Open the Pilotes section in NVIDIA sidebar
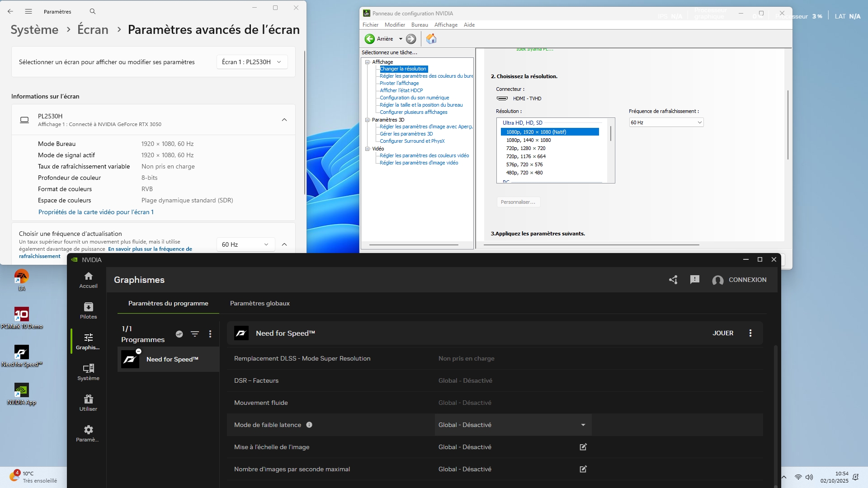 tap(88, 310)
